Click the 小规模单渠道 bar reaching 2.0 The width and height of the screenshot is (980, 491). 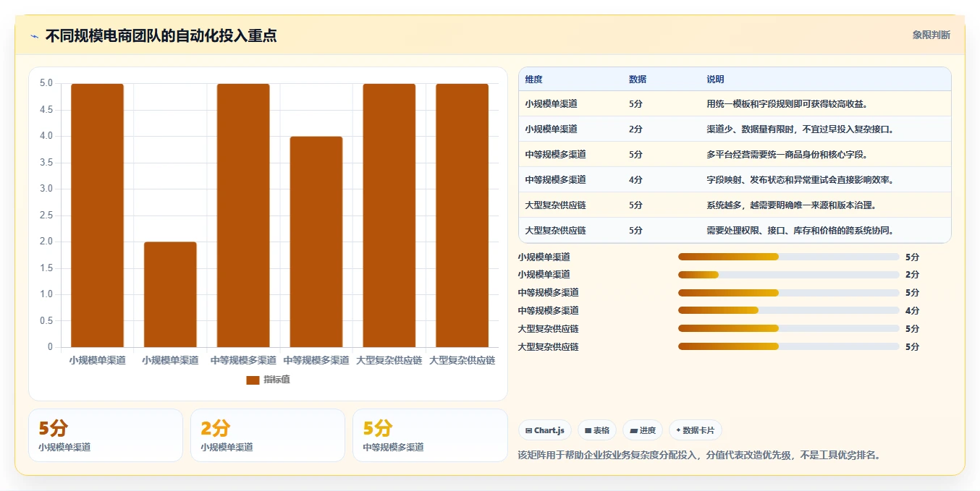[x=170, y=294]
